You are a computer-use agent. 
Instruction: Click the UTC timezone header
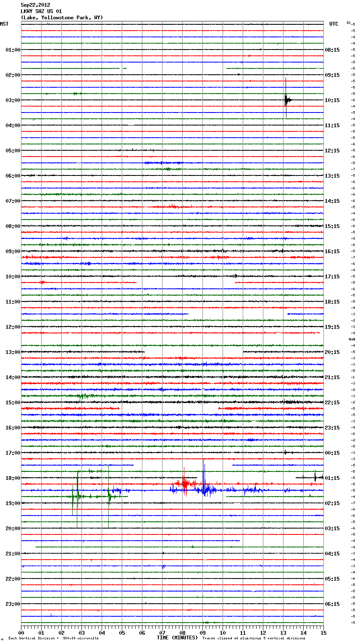(x=334, y=24)
